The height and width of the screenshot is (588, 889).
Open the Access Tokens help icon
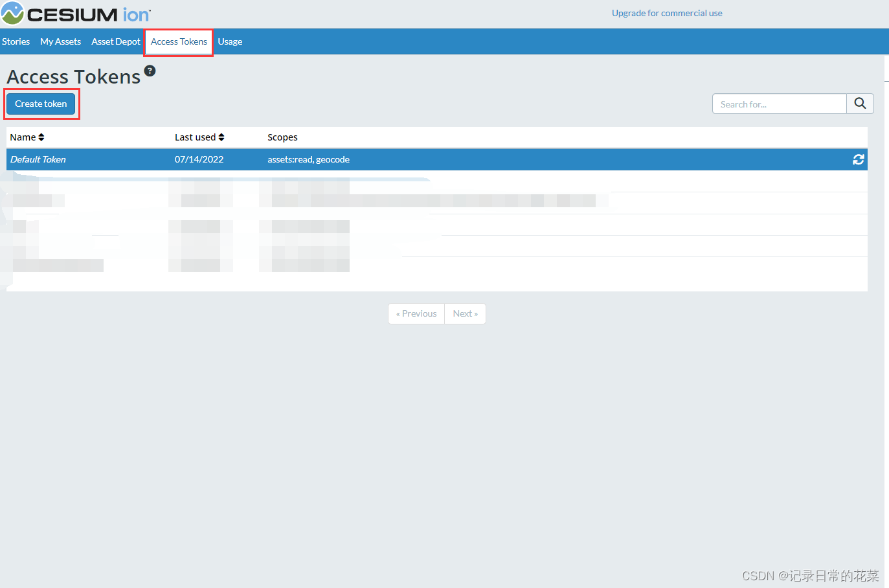[150, 71]
